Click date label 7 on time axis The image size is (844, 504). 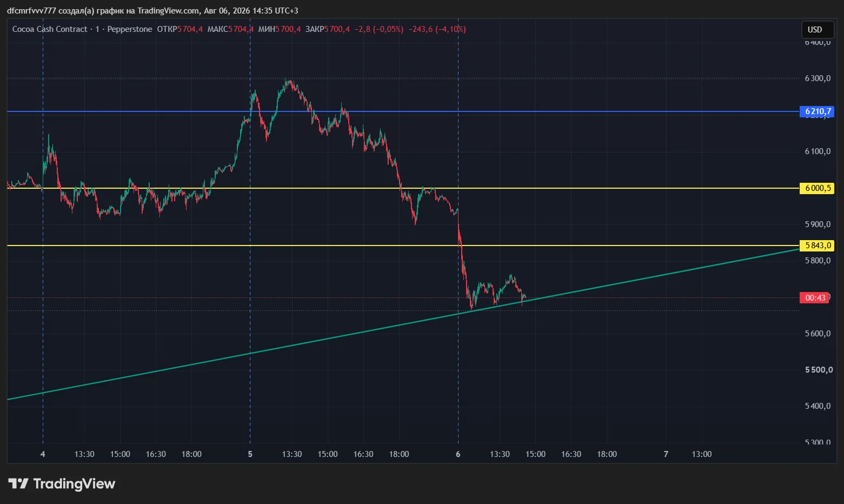(x=666, y=454)
